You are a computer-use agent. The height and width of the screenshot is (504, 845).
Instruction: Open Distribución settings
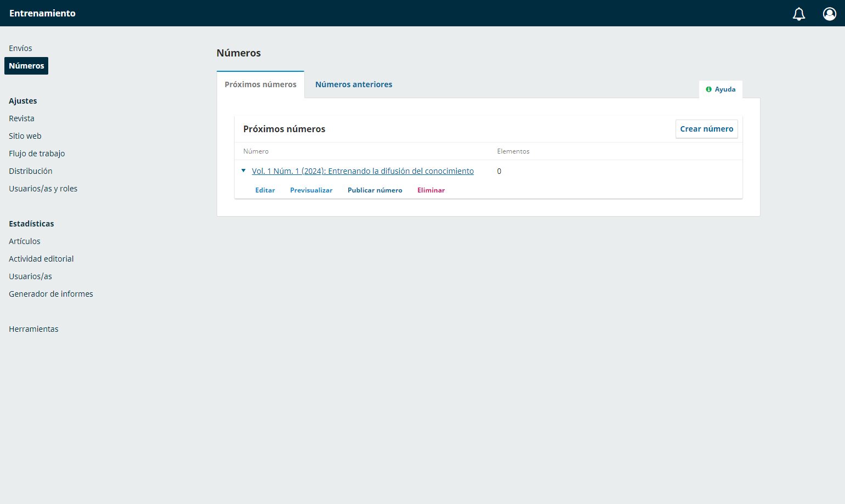(x=31, y=171)
